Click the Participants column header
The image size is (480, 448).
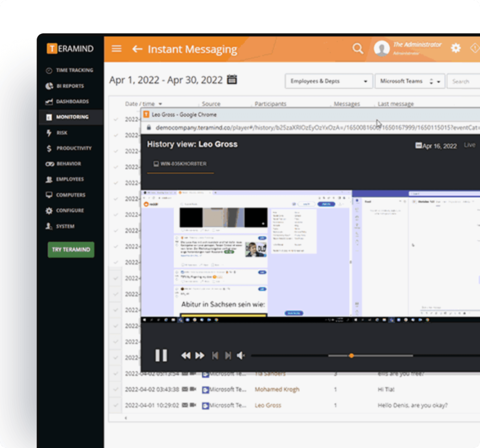(x=270, y=104)
